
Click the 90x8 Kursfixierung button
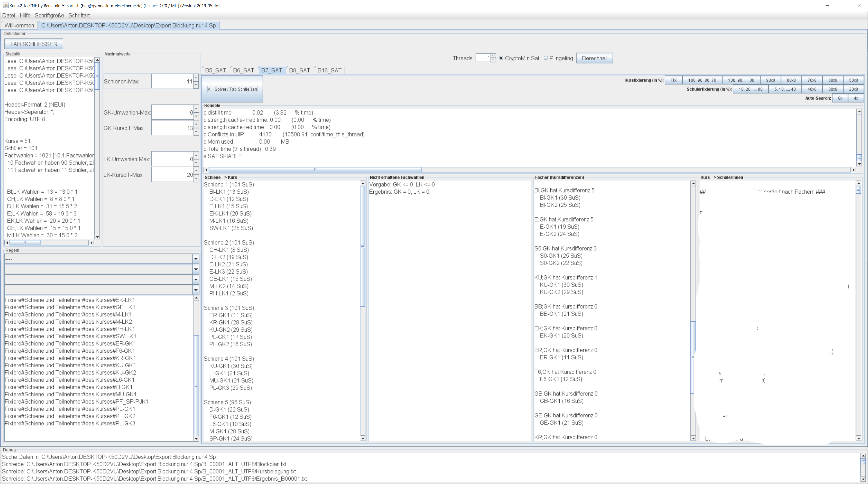point(770,80)
